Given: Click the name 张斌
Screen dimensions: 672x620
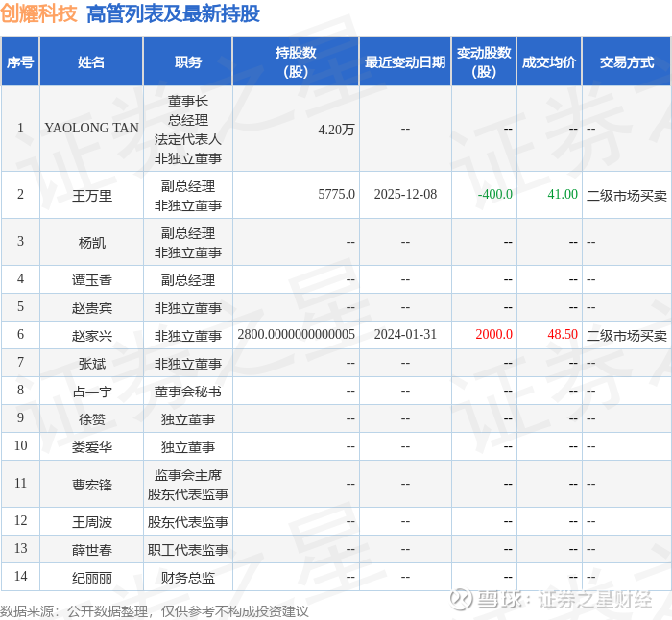Looking at the screenshot, I should (x=92, y=364).
